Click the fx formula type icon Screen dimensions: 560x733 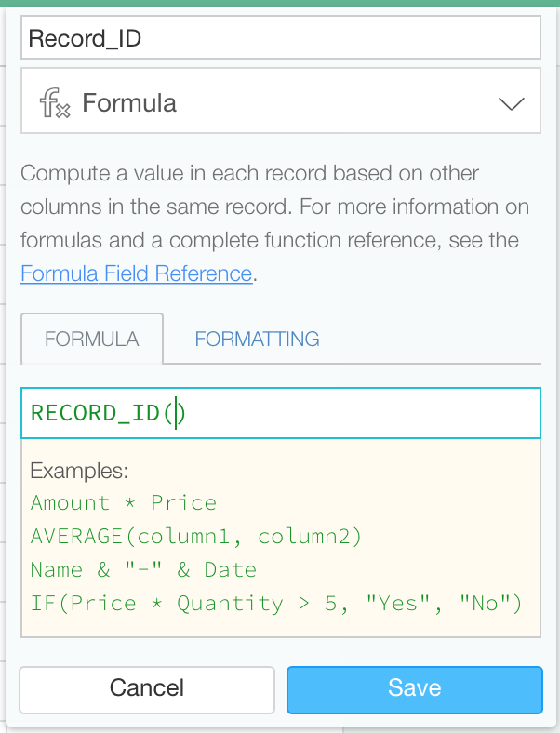click(55, 103)
